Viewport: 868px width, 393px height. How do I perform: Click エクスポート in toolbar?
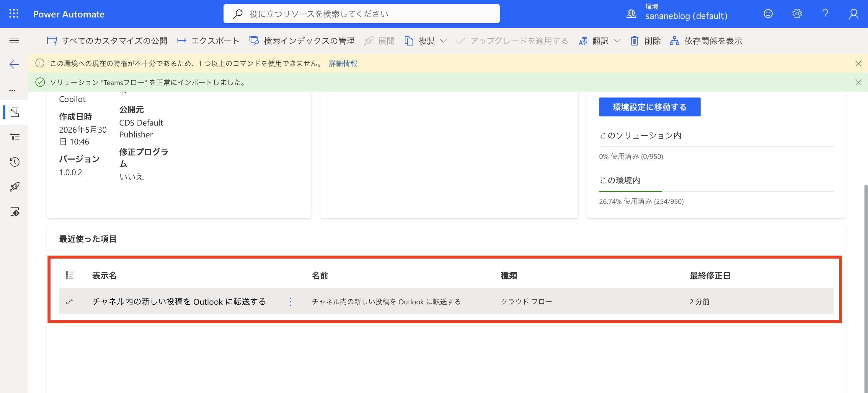pos(208,41)
